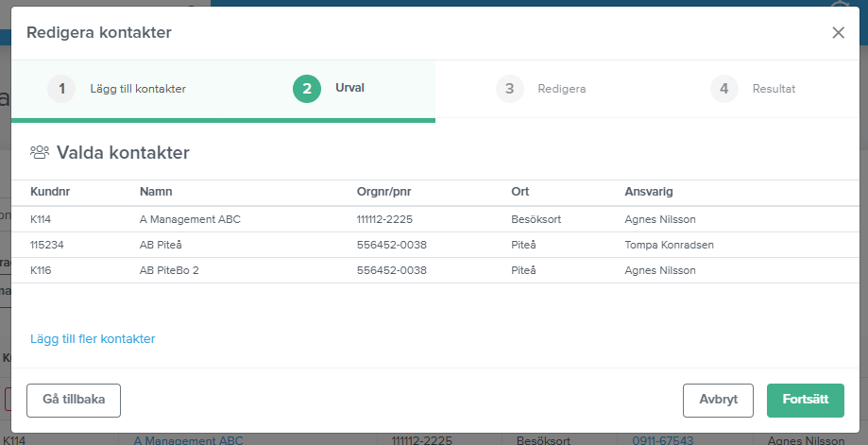
Task: Click the Namn column header
Action: (x=155, y=192)
